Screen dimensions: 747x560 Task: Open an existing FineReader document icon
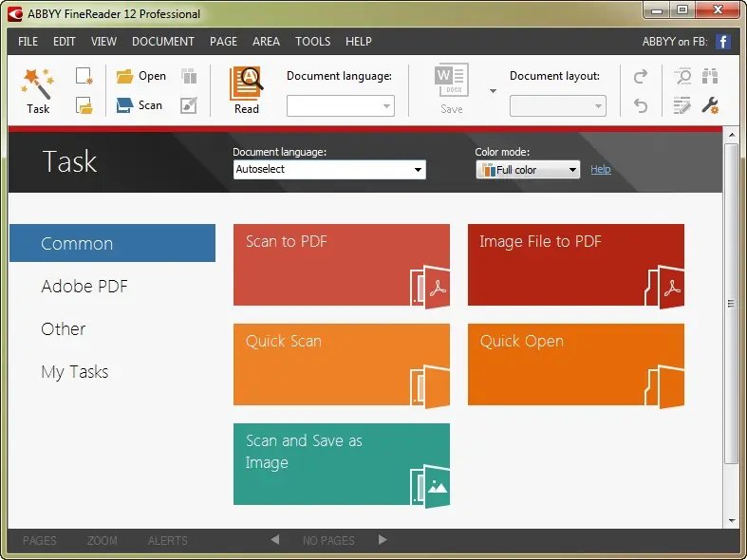84,105
